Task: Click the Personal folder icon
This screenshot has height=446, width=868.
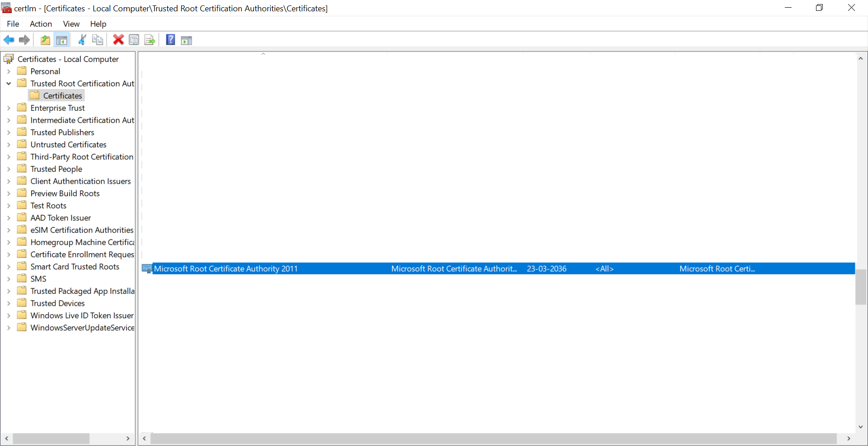Action: pos(22,71)
